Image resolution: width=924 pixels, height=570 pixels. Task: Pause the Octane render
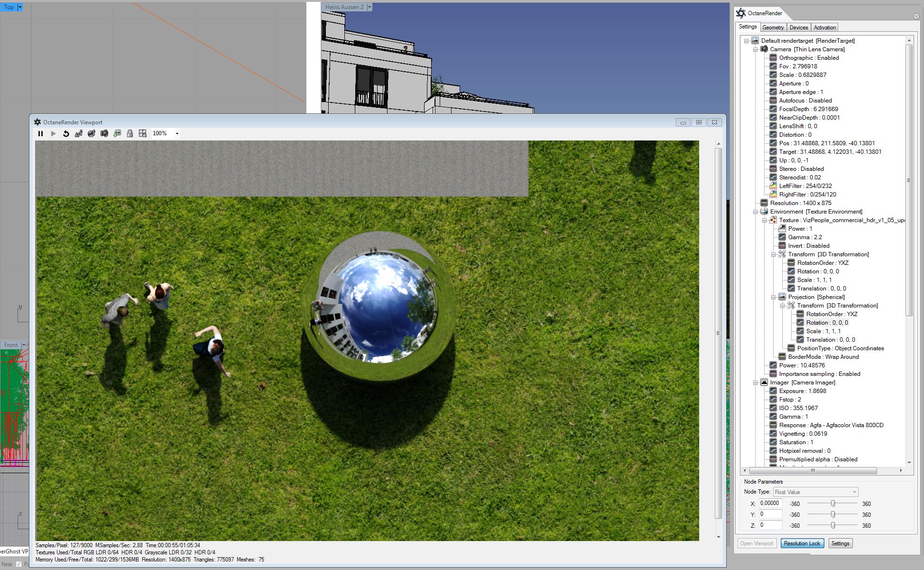[x=40, y=134]
